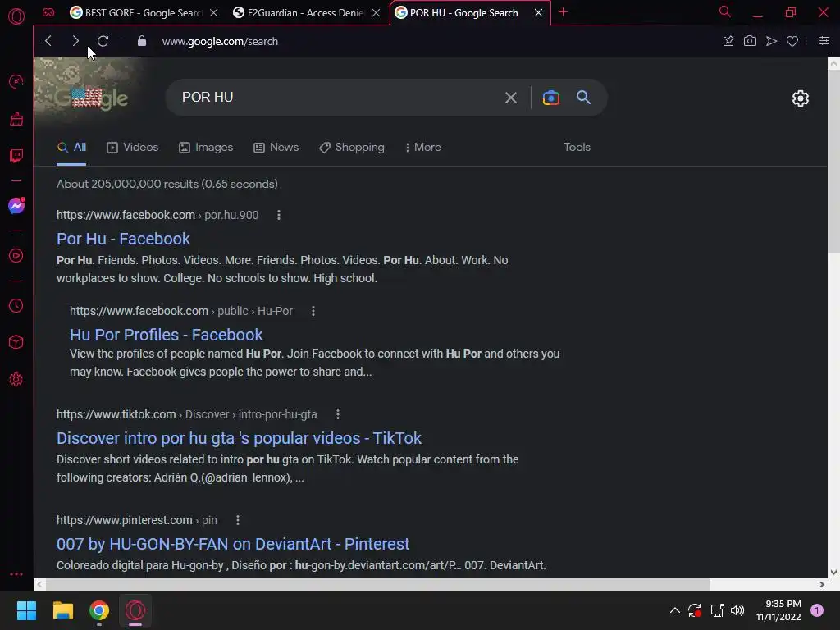Clear the Google search box
The image size is (840, 630).
coord(510,98)
